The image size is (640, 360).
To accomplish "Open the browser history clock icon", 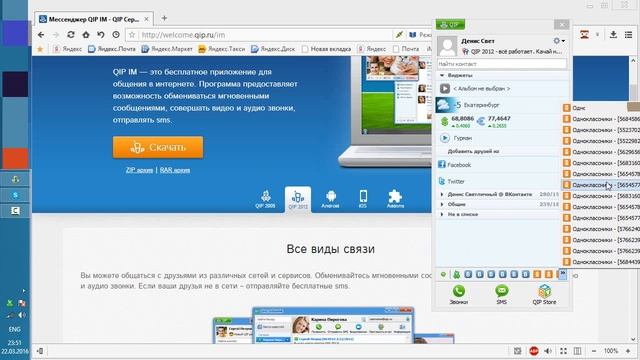I will pos(116,35).
